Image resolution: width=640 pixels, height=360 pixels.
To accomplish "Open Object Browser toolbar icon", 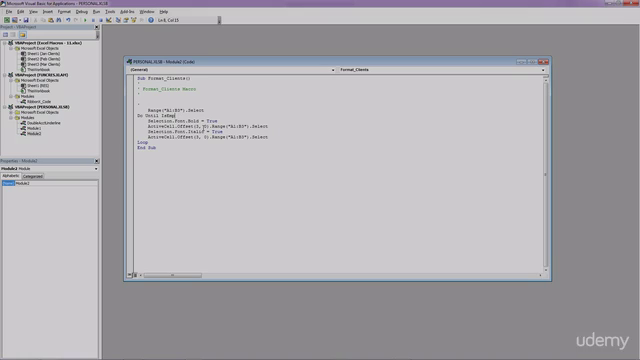I will point(134,20).
